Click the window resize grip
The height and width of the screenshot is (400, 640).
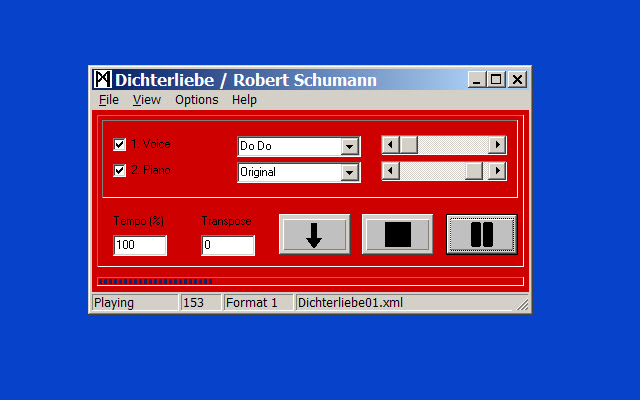[x=522, y=304]
